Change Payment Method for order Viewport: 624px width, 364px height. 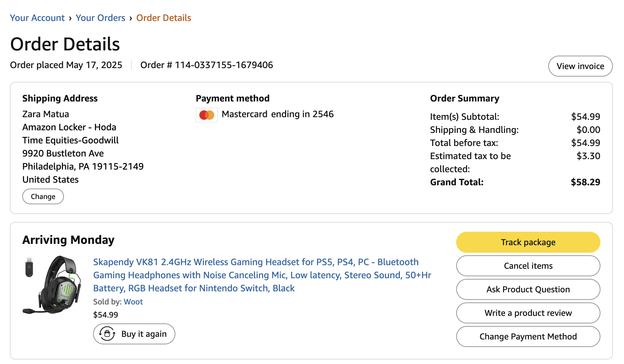(x=528, y=337)
